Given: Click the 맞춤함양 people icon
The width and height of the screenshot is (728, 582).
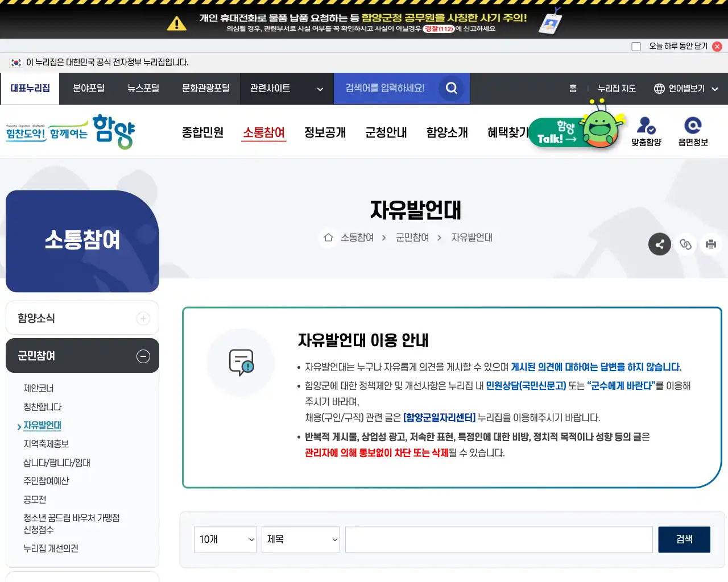Looking at the screenshot, I should pos(647,126).
